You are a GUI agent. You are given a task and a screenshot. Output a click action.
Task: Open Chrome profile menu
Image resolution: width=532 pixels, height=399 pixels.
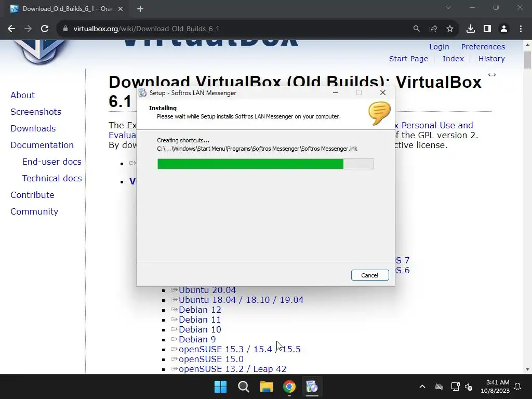coord(504,29)
